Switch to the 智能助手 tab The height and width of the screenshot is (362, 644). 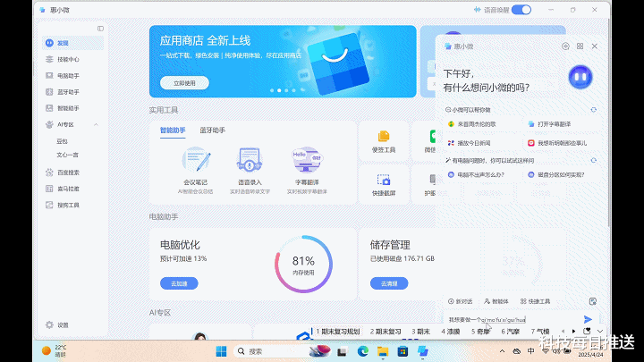click(173, 130)
